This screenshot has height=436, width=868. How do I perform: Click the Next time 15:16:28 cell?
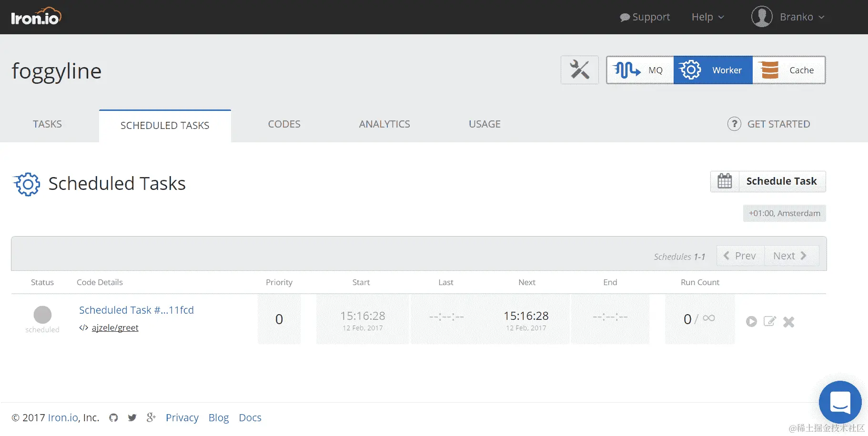click(x=526, y=320)
